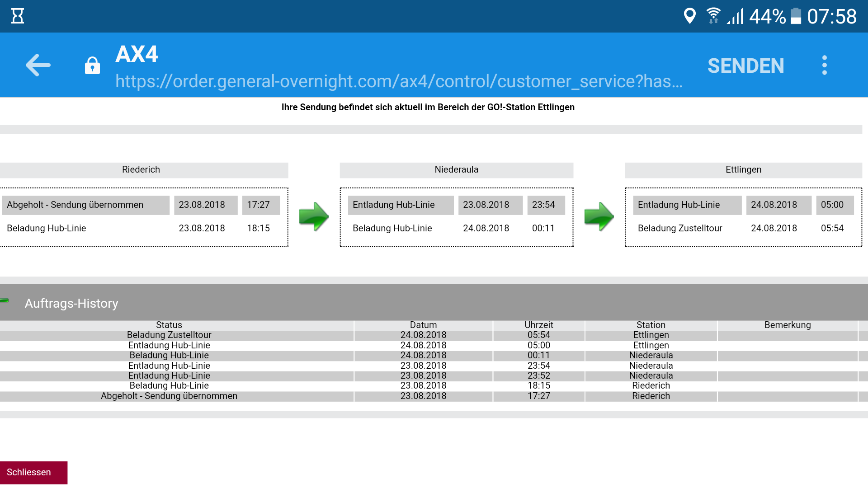The height and width of the screenshot is (488, 868).
Task: Select history row 'Beladung Zustelltour'
Action: (x=434, y=335)
